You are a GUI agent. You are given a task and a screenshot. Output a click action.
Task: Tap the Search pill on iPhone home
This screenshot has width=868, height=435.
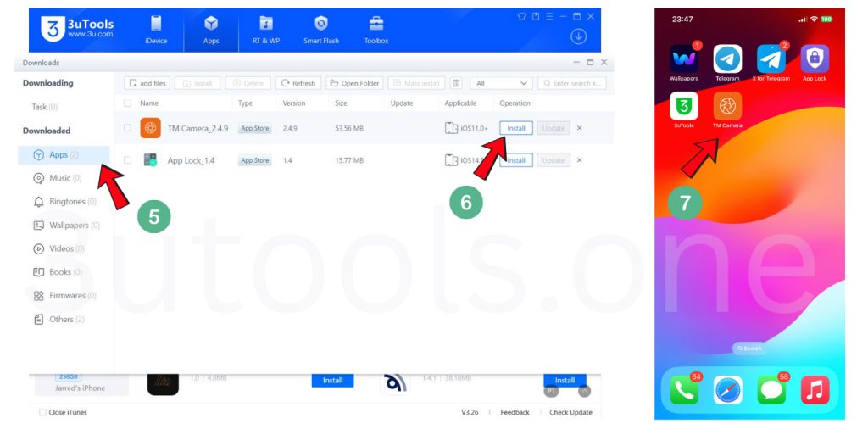[x=749, y=349]
